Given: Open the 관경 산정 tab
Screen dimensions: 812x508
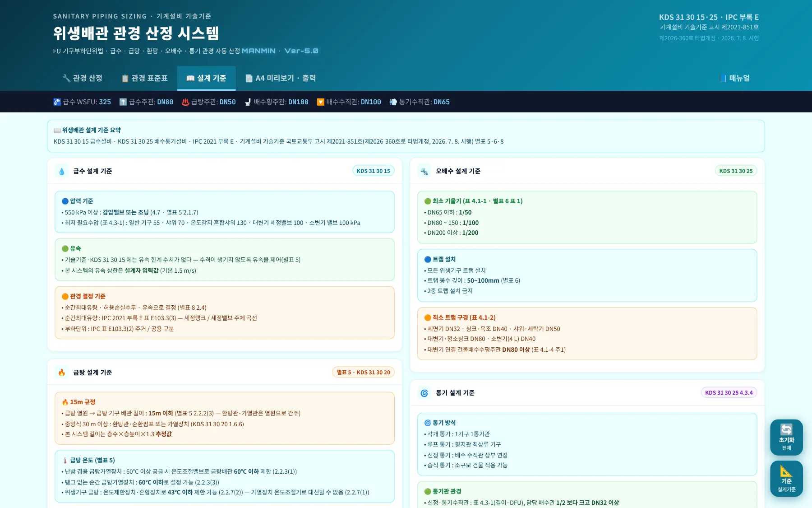Looking at the screenshot, I should click(82, 78).
